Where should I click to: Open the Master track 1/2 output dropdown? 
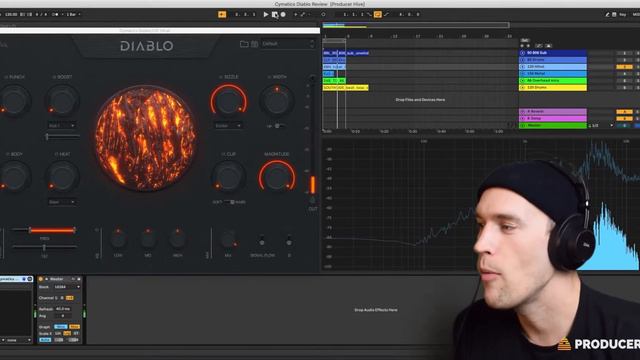click(x=600, y=125)
